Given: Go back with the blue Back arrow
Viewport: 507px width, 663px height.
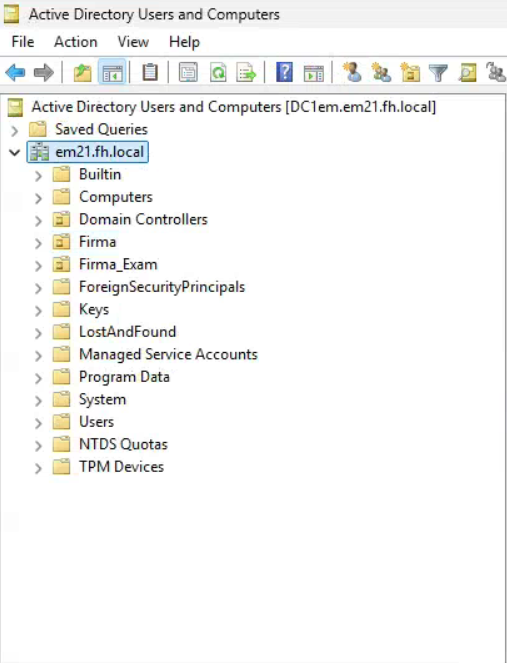Looking at the screenshot, I should [x=15, y=73].
